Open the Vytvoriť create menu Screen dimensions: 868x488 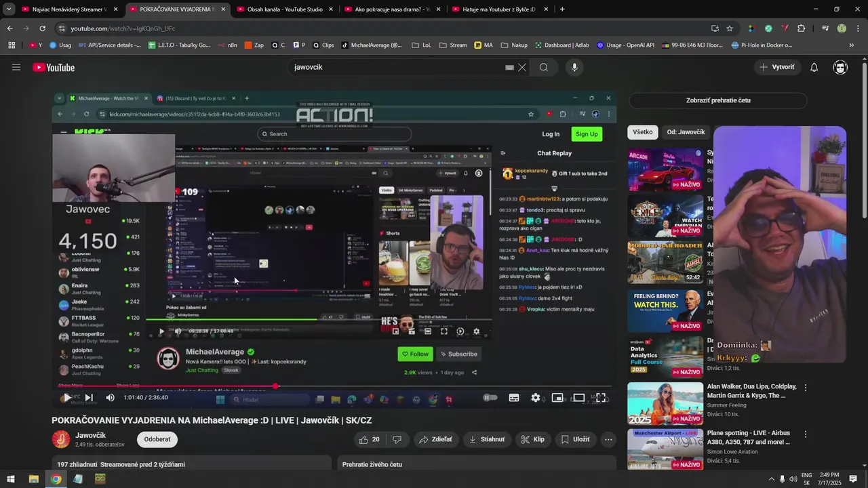[777, 67]
